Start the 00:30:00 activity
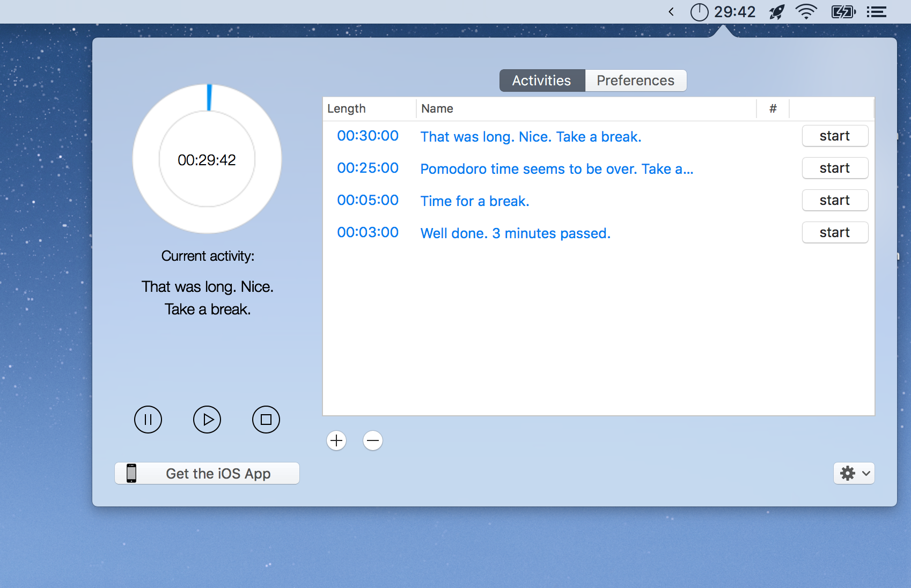This screenshot has width=911, height=588. click(x=835, y=136)
